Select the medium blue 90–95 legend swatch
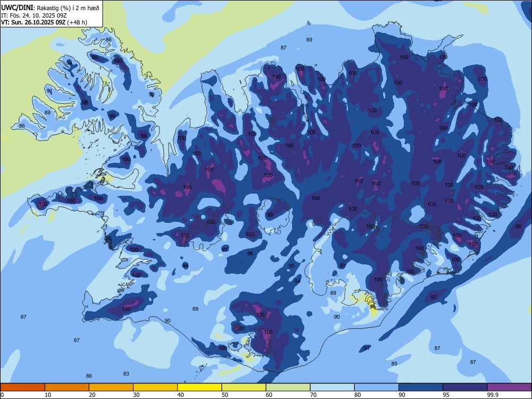Viewport: 532px width, 399px height. tap(421, 387)
